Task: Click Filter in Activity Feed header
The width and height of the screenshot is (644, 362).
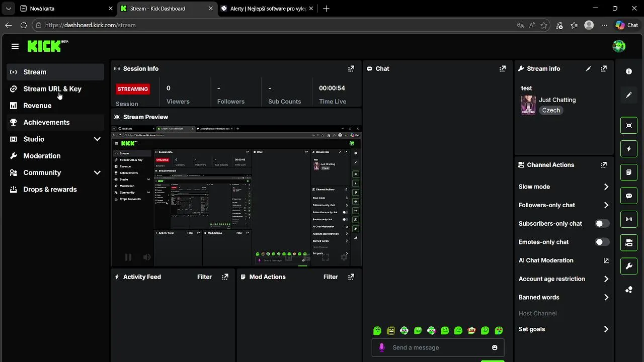Action: (204, 277)
